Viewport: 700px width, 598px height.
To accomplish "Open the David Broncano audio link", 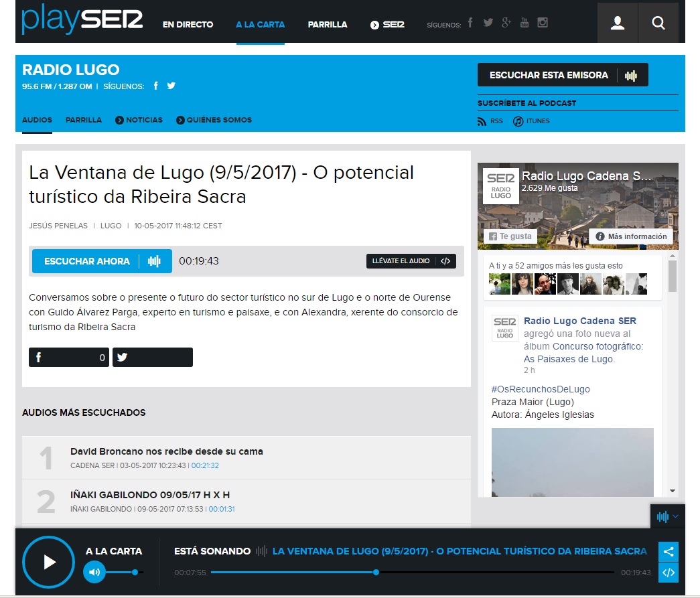I will point(166,451).
